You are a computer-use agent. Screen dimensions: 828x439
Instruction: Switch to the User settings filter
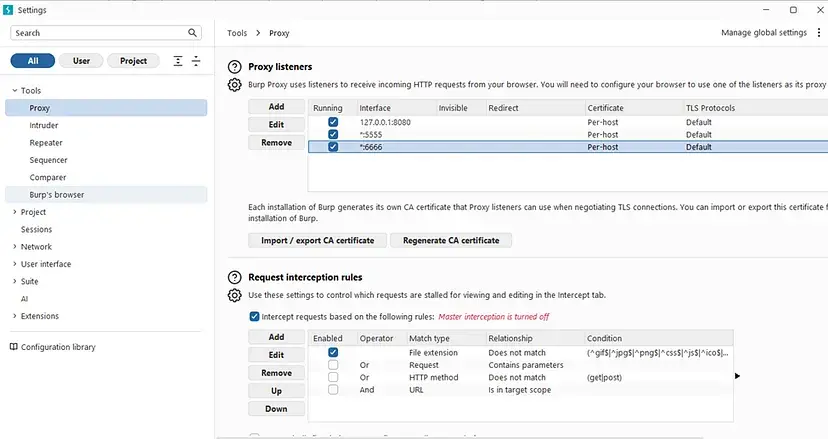point(81,61)
